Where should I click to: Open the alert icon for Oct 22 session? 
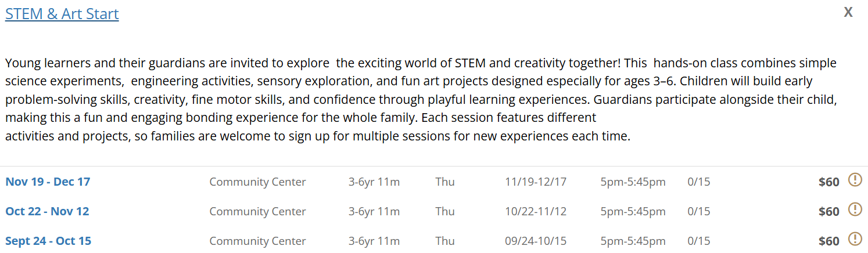pos(855,209)
